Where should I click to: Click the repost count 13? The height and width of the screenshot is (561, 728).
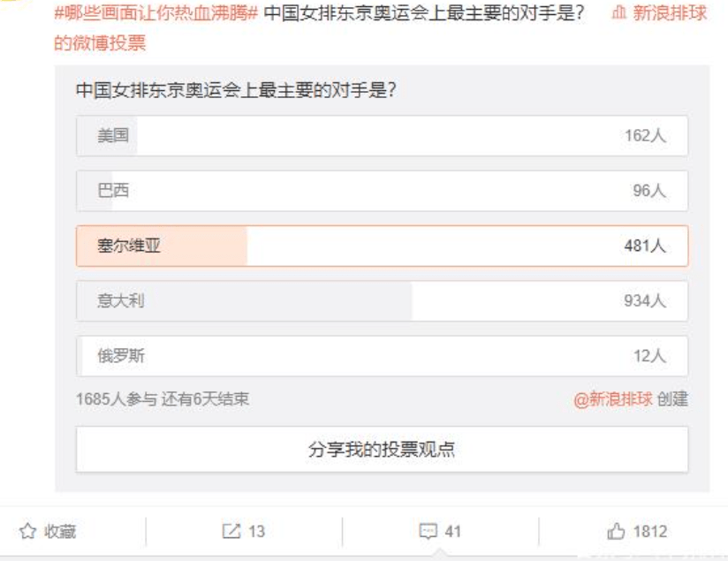click(257, 531)
